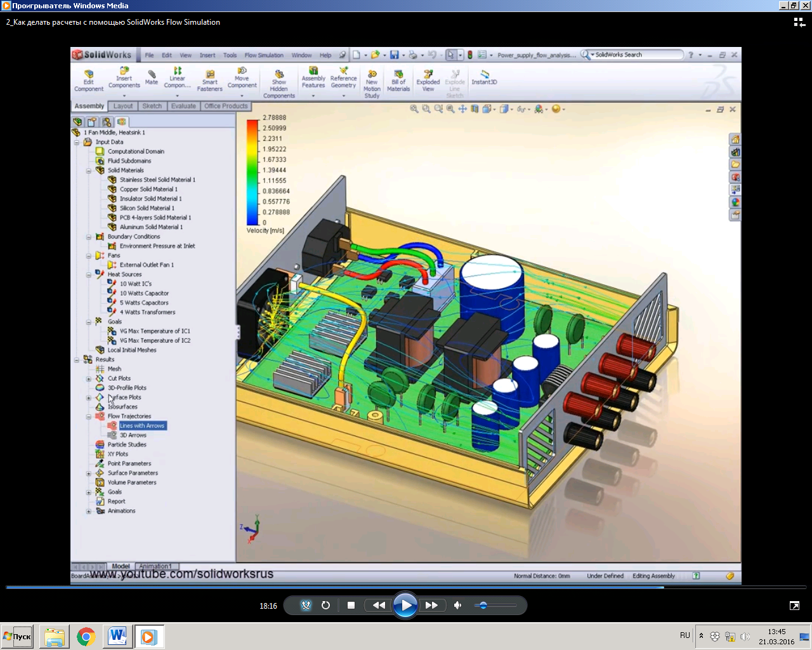Click Reference Geometry tool
The width and height of the screenshot is (812, 650).
point(343,78)
